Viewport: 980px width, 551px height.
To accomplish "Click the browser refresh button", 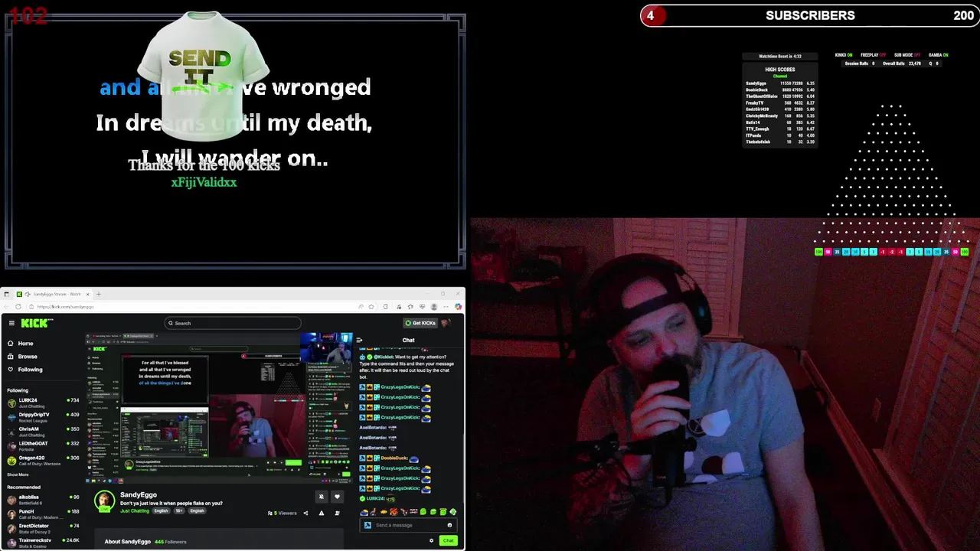I will tap(18, 307).
